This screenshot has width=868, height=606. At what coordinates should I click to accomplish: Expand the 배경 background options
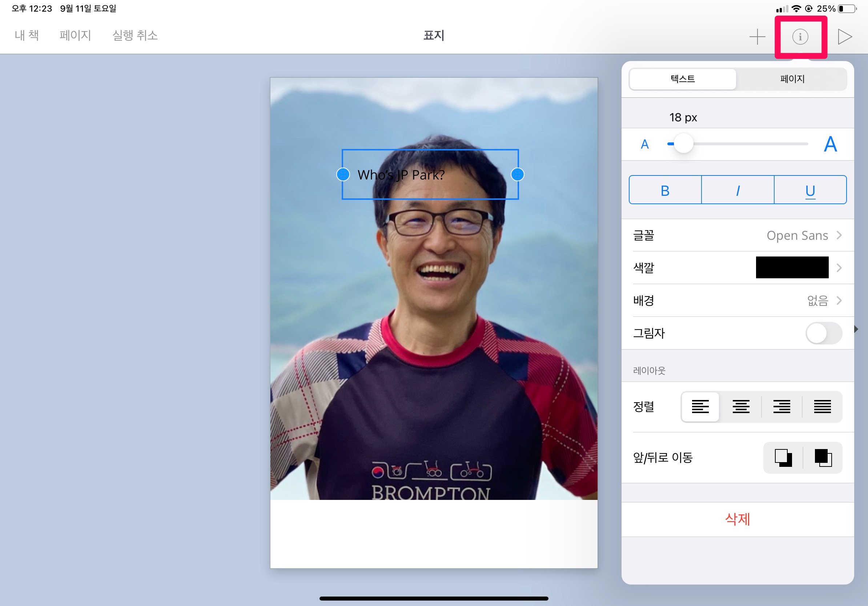coord(738,300)
